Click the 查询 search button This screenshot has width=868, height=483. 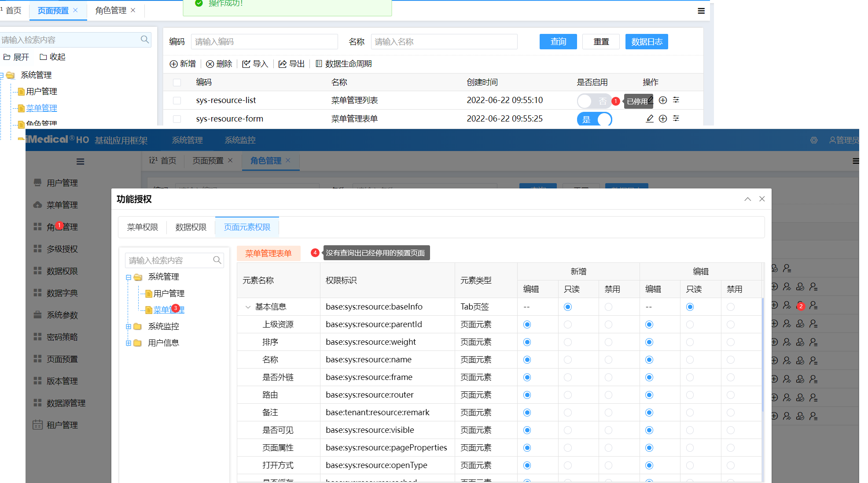pos(558,42)
